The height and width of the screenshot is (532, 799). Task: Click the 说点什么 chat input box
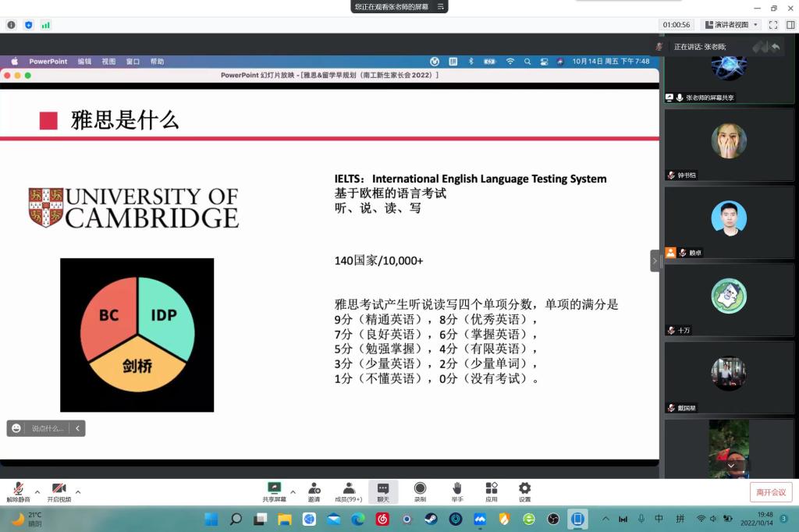[x=47, y=428]
